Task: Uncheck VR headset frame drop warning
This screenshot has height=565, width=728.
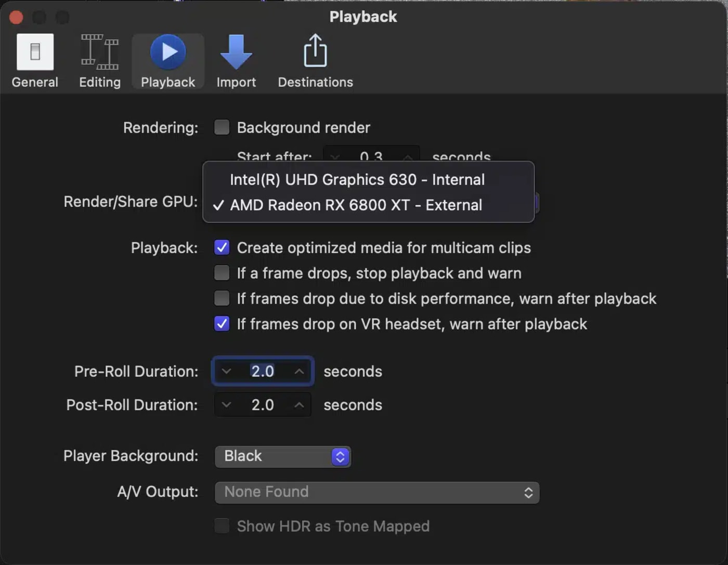Action: (222, 324)
